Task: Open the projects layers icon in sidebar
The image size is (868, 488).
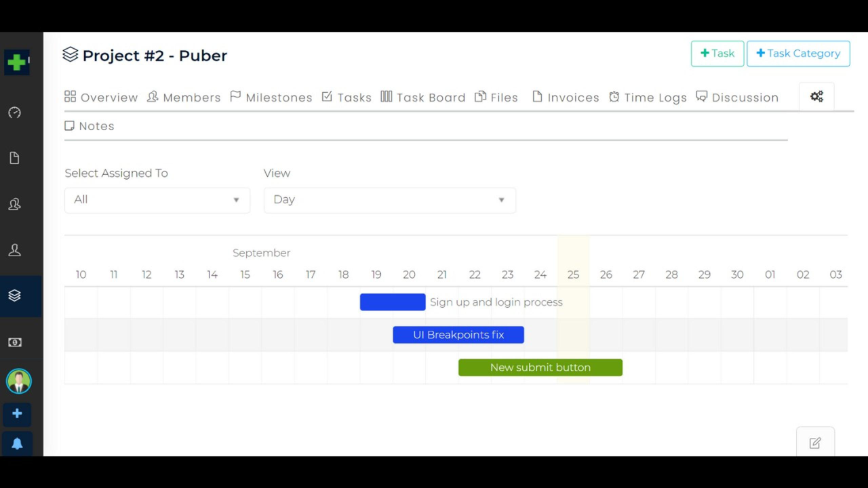Action: 14,296
